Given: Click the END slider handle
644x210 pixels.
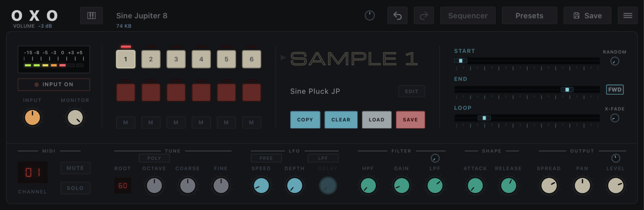Looking at the screenshot, I should [567, 90].
